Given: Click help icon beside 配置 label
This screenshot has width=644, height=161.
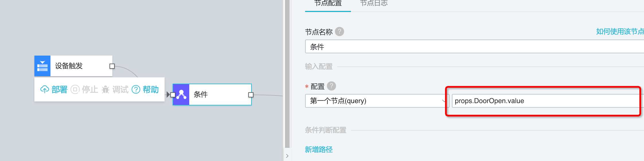Looking at the screenshot, I should 331,86.
